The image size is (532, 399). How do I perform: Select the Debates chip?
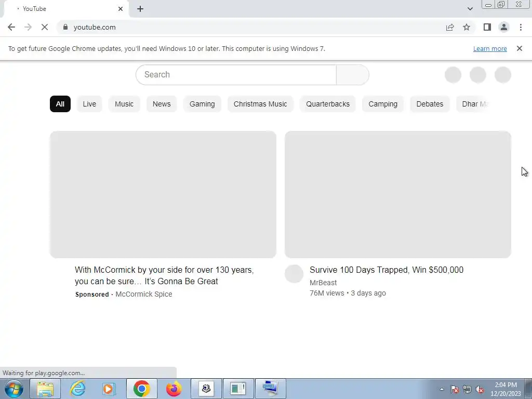pos(430,104)
